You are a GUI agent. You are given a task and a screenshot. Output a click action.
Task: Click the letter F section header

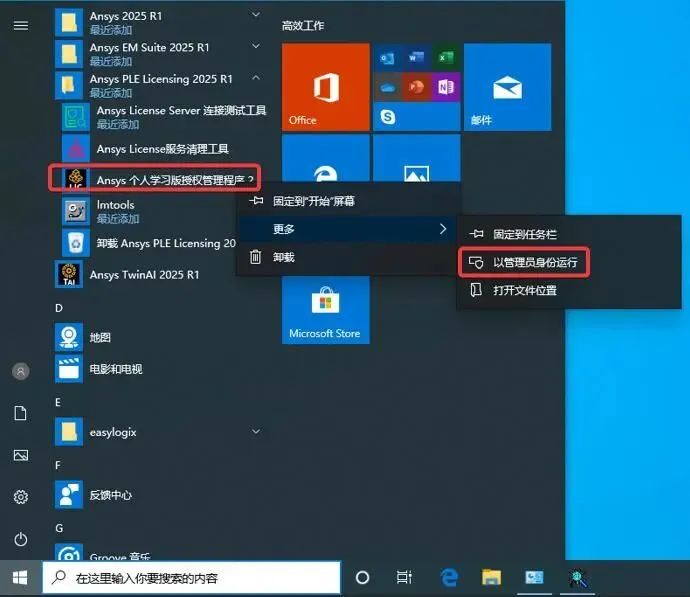pos(58,465)
